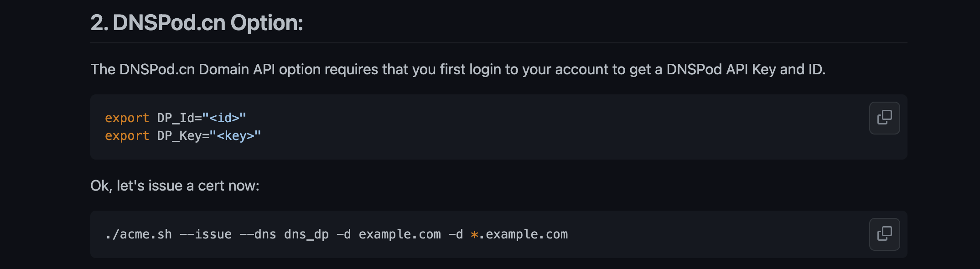Viewport: 980px width, 269px height.
Task: Click the orange asterisk wildcard character
Action: pos(474,235)
